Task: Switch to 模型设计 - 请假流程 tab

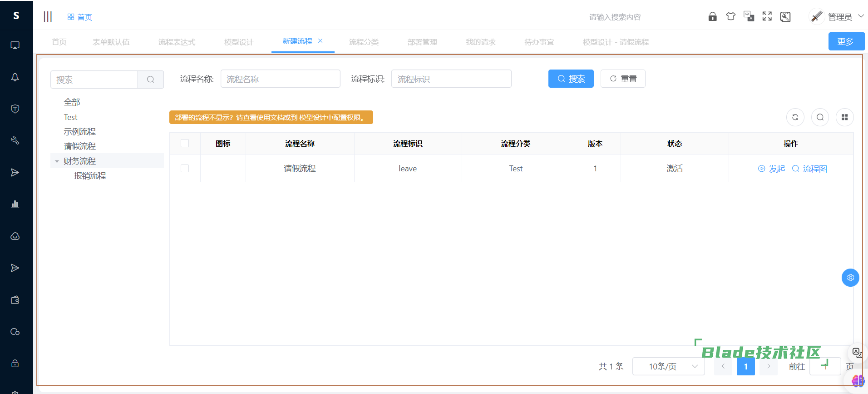Action: pos(616,42)
